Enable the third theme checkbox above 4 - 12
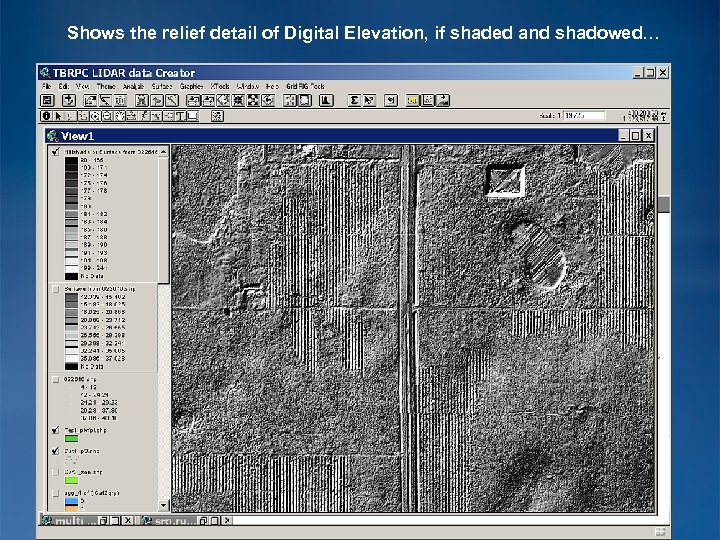Screen dimensions: 720x540 (x=56, y=379)
